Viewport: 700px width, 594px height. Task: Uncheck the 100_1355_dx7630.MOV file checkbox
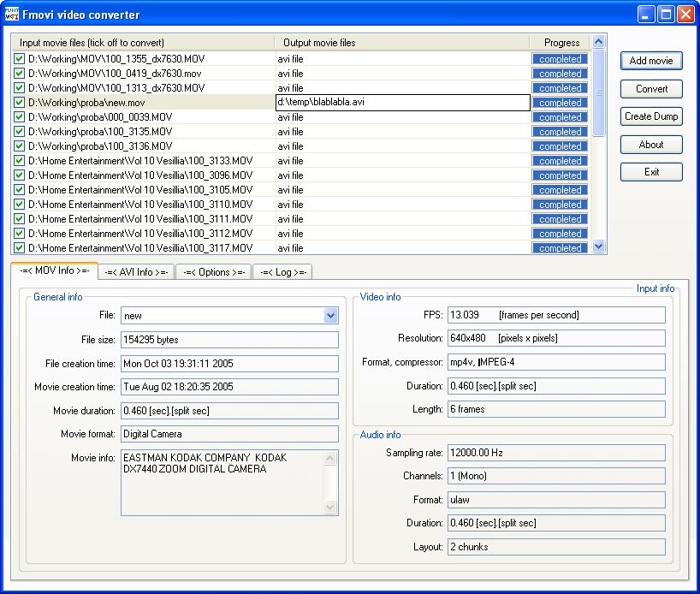19,59
